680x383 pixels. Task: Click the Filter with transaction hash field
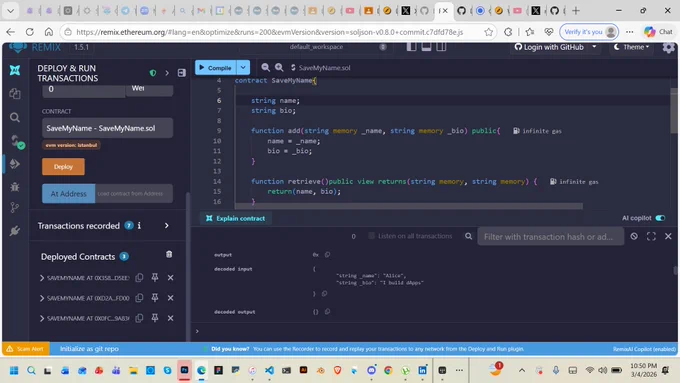(551, 237)
